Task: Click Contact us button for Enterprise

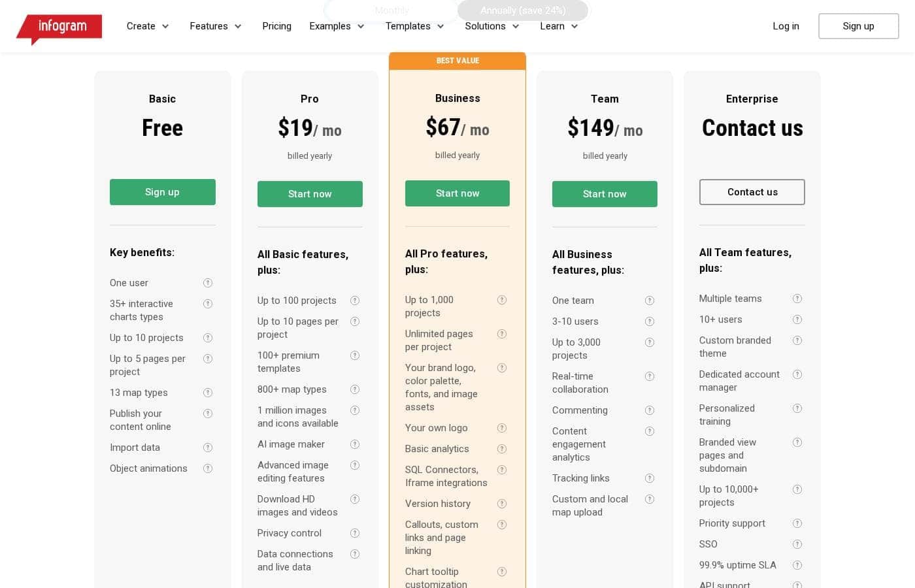Action: point(752,192)
